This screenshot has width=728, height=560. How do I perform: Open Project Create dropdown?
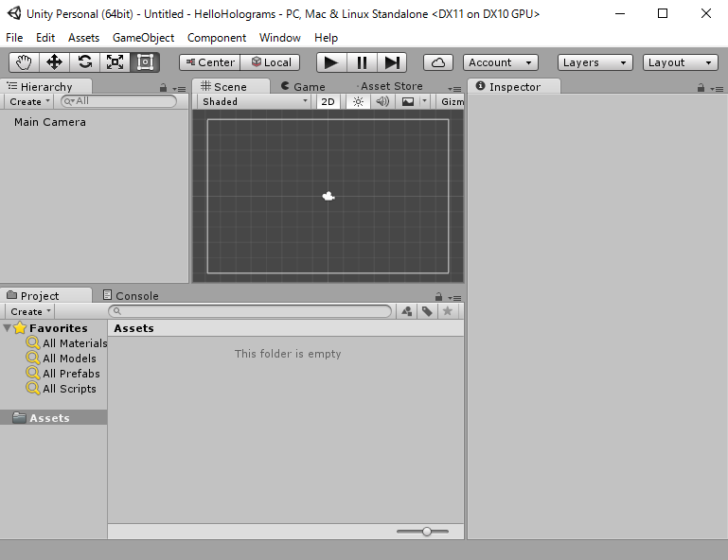29,312
